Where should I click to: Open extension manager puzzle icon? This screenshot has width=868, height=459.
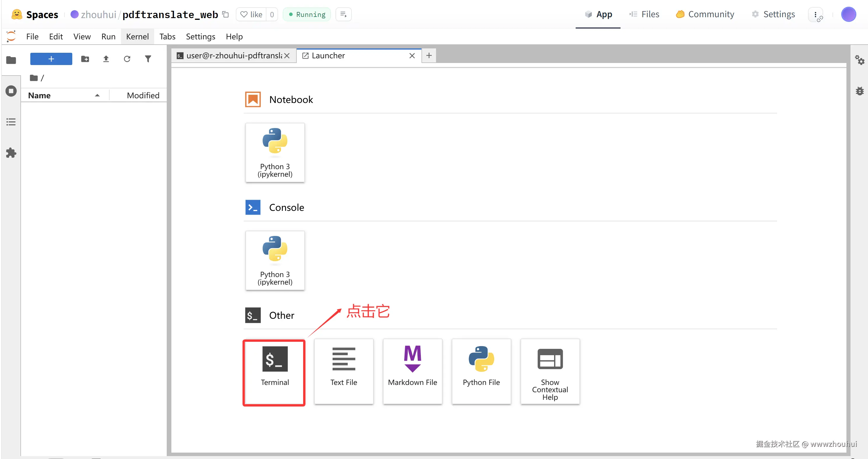click(x=11, y=153)
